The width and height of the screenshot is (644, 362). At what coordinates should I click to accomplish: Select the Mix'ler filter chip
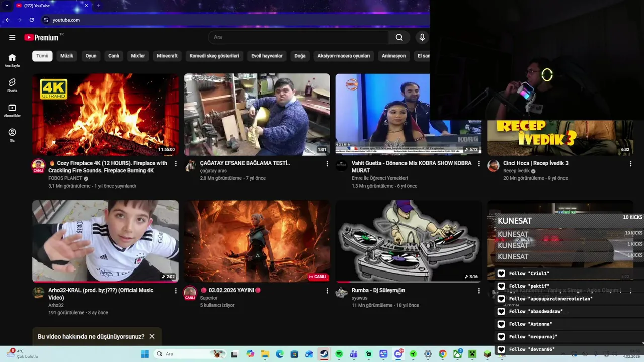138,56
